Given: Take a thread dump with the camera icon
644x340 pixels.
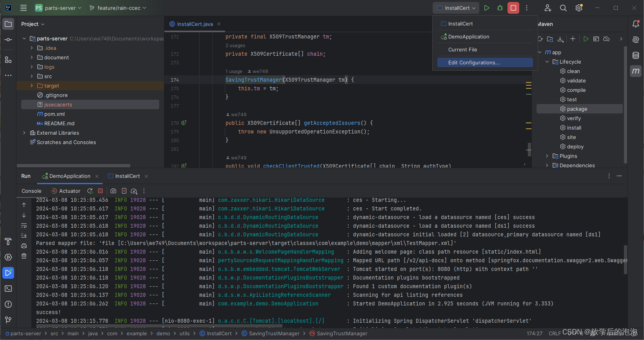Looking at the screenshot, I should (x=113, y=191).
